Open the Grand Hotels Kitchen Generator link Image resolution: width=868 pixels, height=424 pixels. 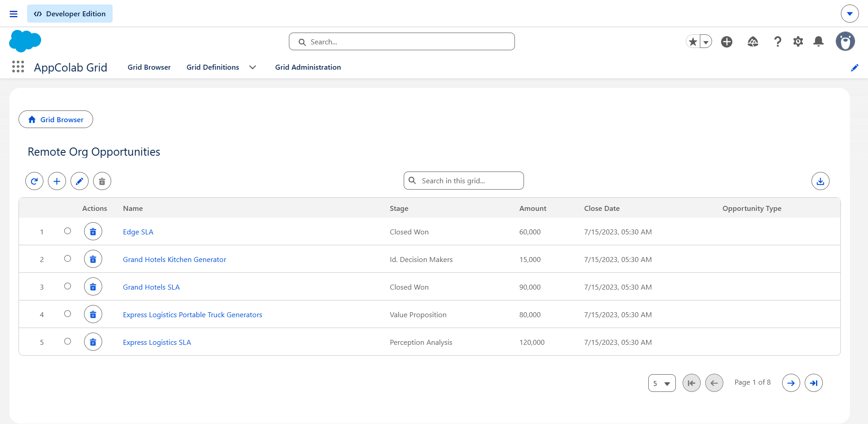click(x=175, y=259)
